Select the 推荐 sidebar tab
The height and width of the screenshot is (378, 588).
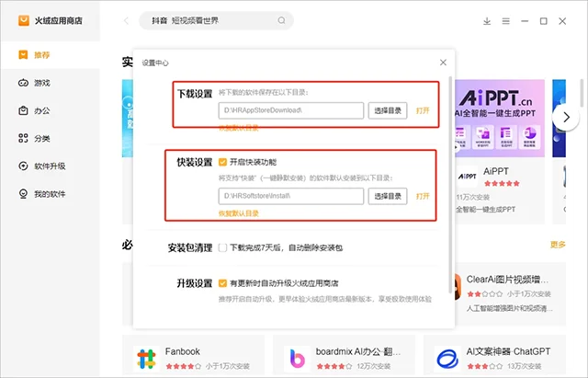(34, 55)
